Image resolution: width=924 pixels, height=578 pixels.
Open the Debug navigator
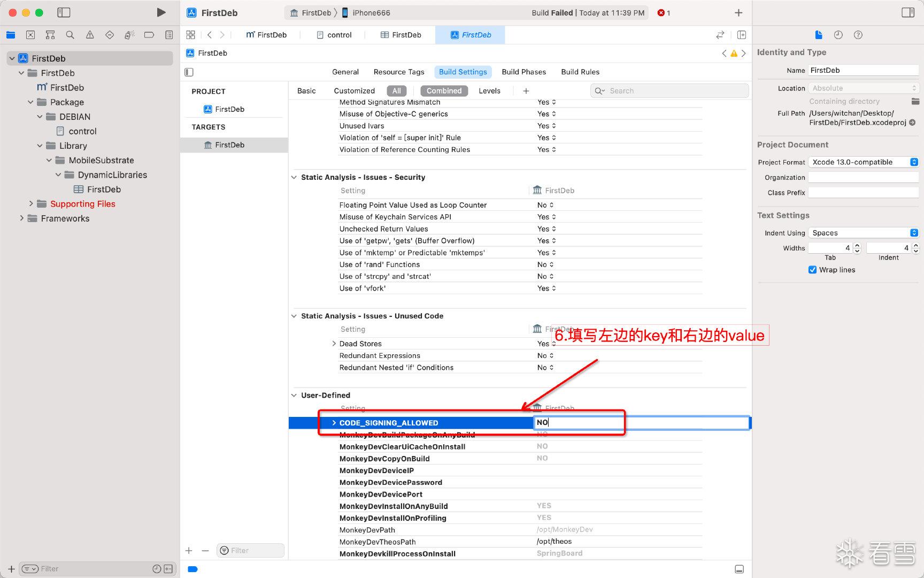[129, 35]
